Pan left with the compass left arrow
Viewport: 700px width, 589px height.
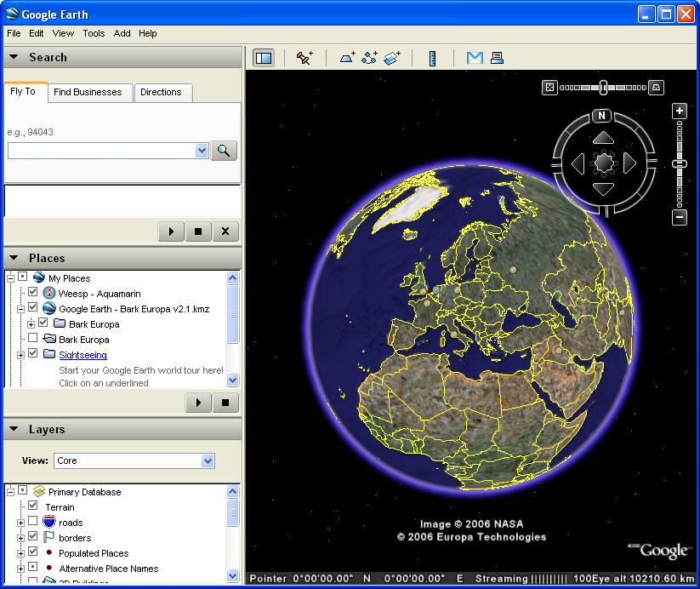[x=578, y=163]
